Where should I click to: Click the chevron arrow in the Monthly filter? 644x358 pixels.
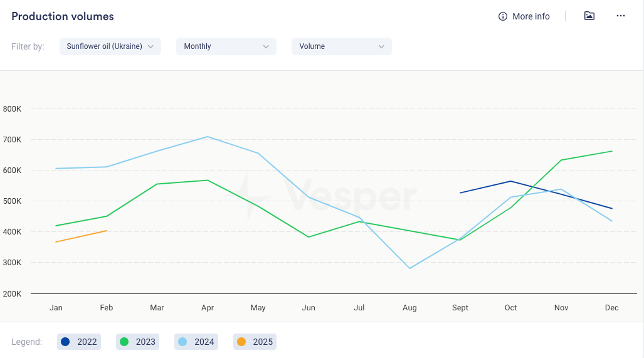click(x=266, y=46)
